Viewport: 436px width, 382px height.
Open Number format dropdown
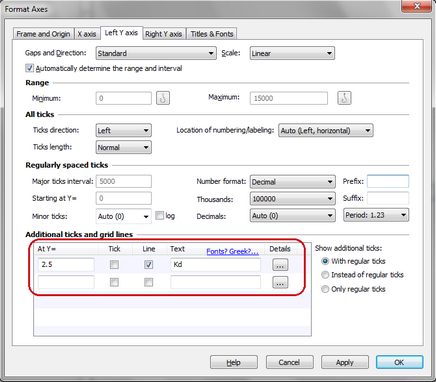click(x=293, y=182)
